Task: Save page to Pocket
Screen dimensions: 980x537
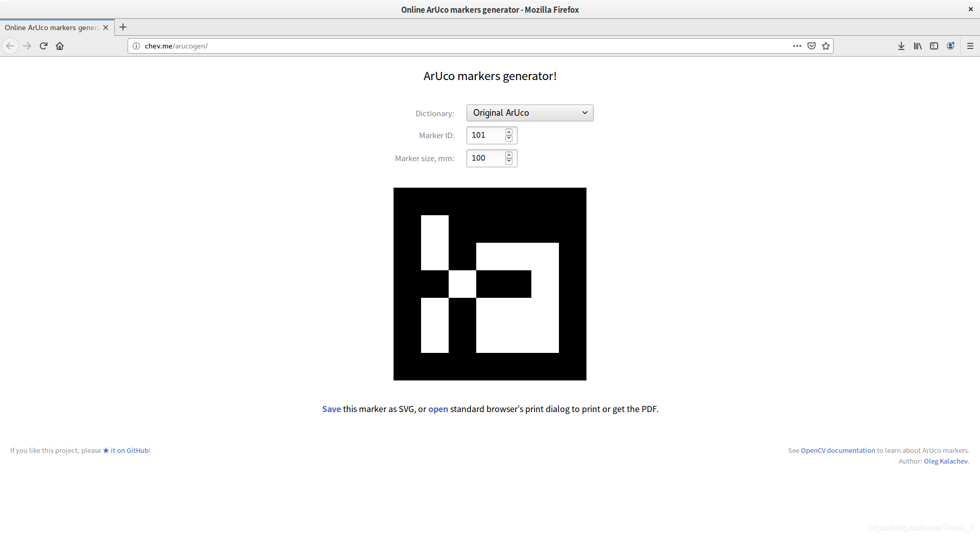Action: [x=812, y=46]
